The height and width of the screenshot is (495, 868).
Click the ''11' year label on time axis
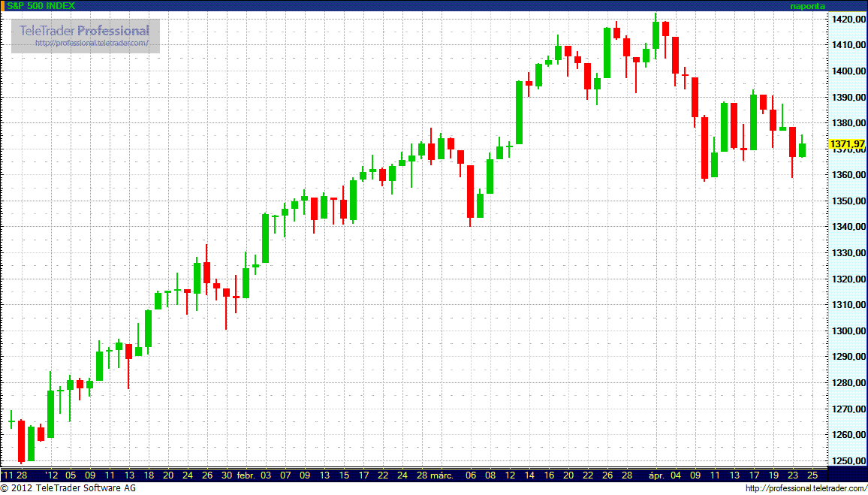pyautogui.click(x=6, y=475)
